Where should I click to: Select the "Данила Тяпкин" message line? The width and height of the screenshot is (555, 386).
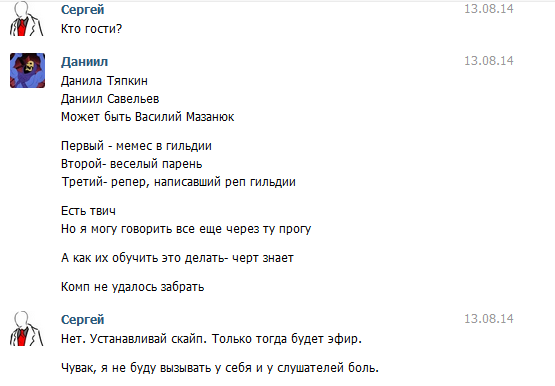click(104, 81)
